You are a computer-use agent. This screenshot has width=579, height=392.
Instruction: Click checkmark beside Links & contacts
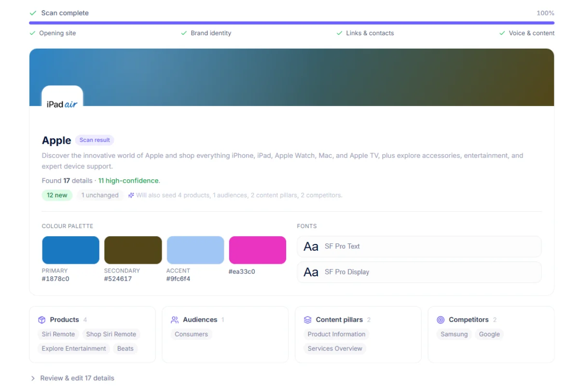(340, 33)
